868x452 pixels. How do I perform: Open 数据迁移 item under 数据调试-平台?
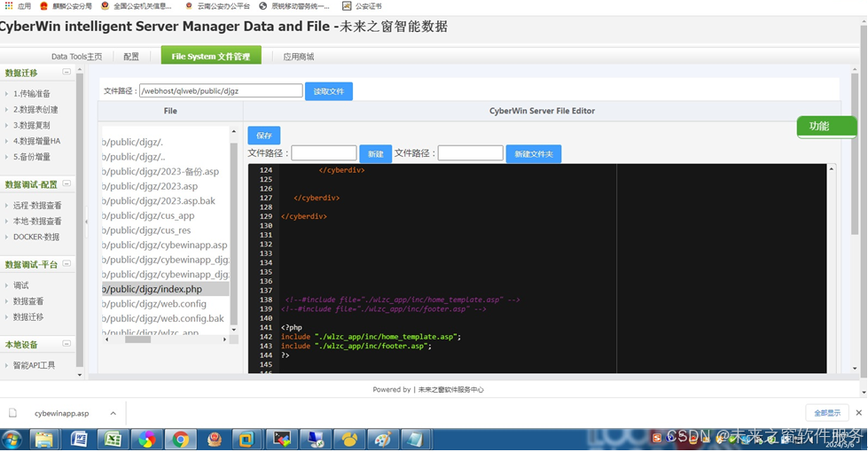(x=28, y=317)
